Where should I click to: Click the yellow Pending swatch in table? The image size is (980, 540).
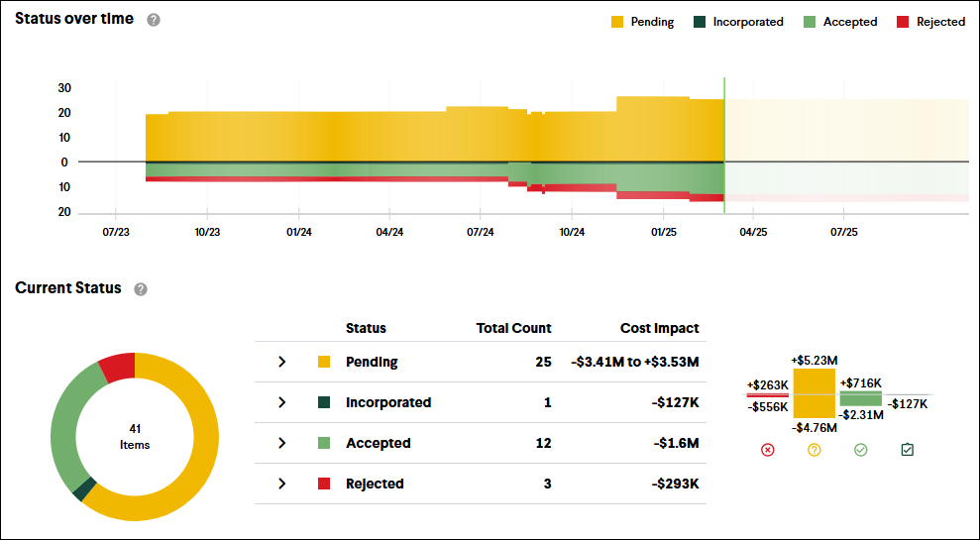pyautogui.click(x=324, y=363)
